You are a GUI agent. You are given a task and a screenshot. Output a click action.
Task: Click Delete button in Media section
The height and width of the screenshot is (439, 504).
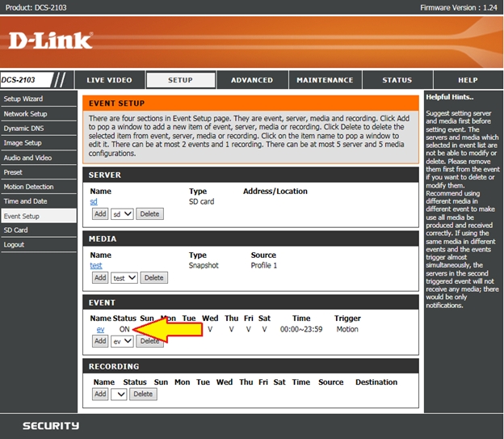153,277
